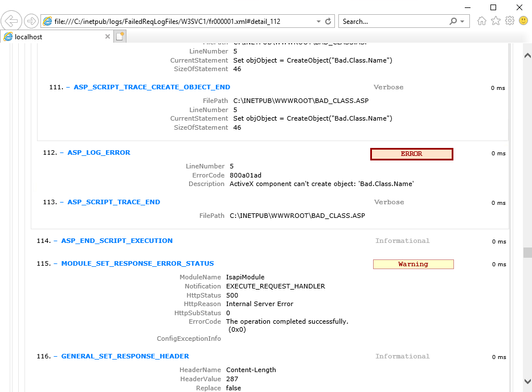Collapse event 113 ASP_SCRIPT_TRACE_END
This screenshot has width=532, height=392.
click(62, 202)
